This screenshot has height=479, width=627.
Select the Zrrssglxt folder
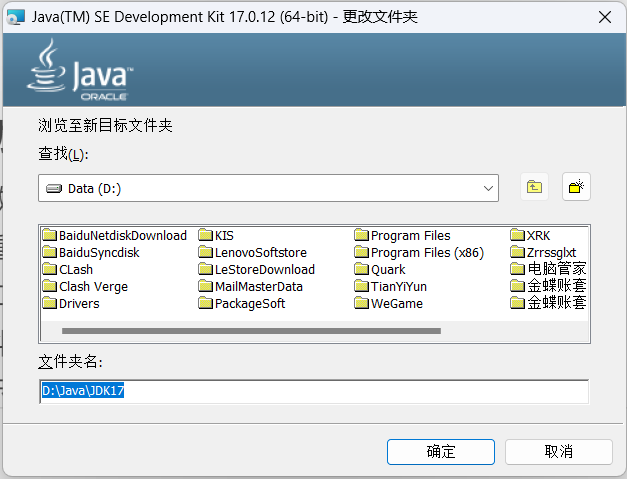(543, 253)
